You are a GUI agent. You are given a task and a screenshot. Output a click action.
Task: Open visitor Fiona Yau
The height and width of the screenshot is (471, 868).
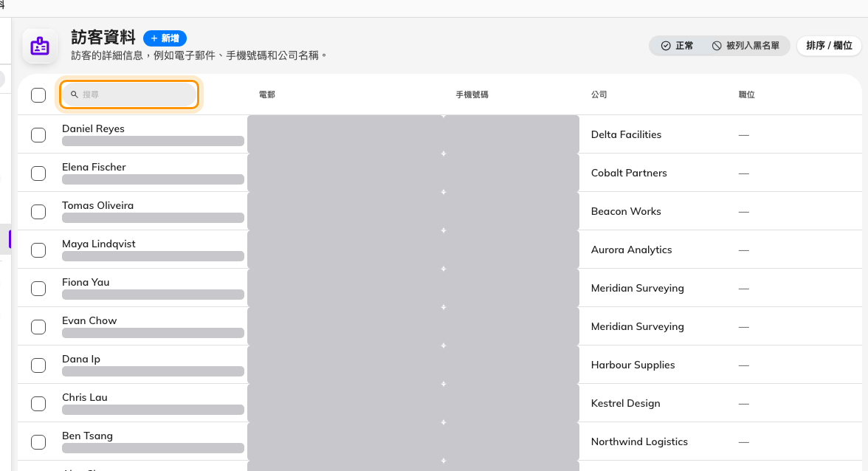(86, 282)
